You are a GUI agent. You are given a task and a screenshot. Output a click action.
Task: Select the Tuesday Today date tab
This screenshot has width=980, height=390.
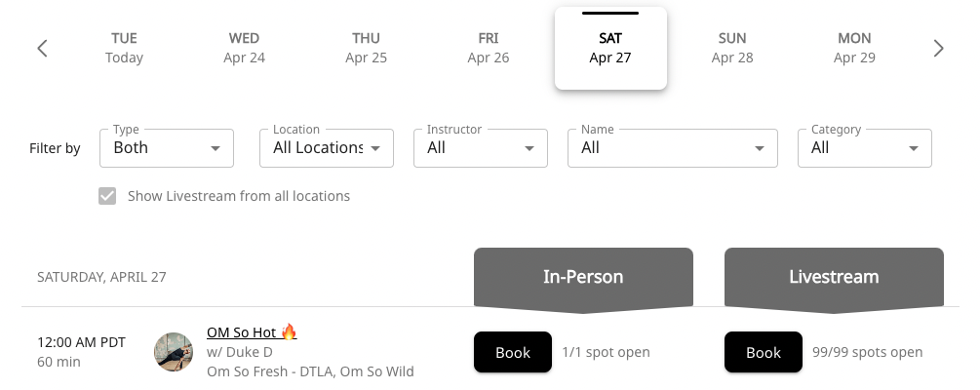click(124, 48)
